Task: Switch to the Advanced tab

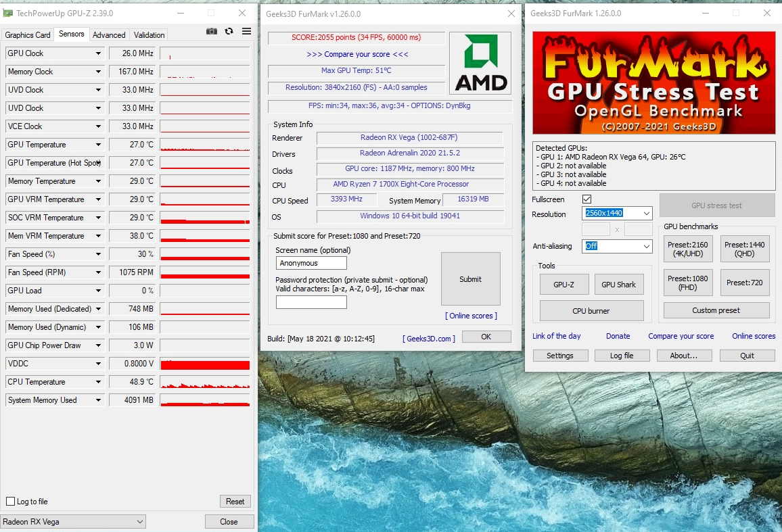Action: pos(109,35)
